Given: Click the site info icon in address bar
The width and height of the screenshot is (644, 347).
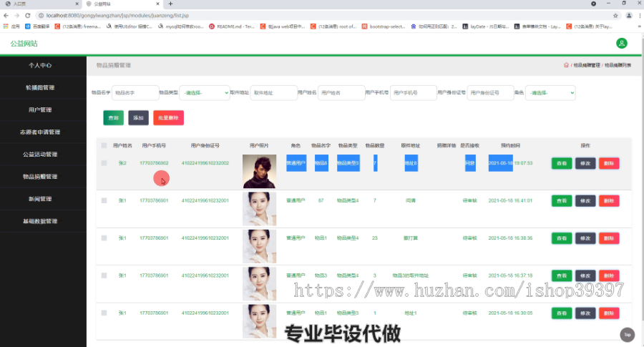Looking at the screenshot, I should pos(41,16).
